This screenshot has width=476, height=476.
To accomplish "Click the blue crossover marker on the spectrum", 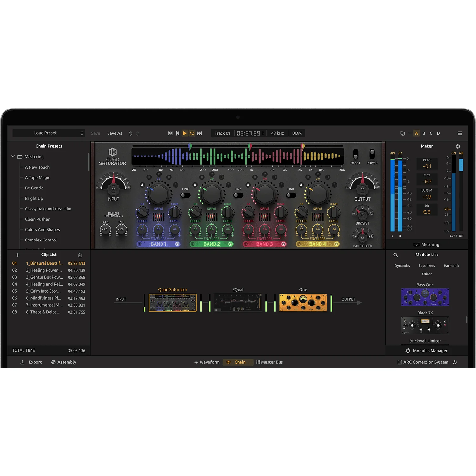I will pyautogui.click(x=190, y=147).
